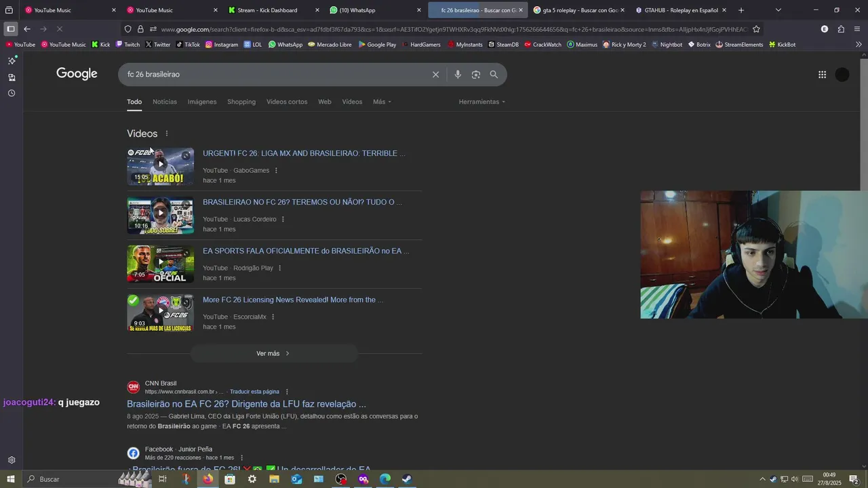Click the magnifier search submit icon

(x=494, y=75)
